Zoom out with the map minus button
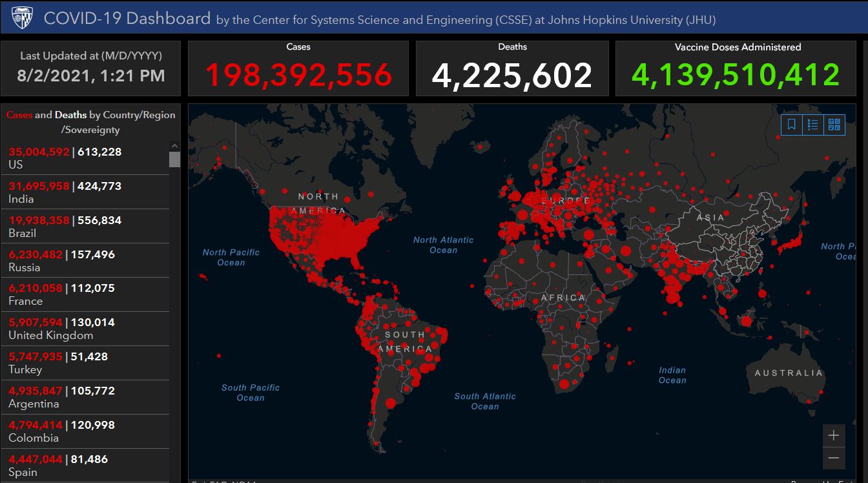Image resolution: width=868 pixels, height=483 pixels. coord(833,458)
